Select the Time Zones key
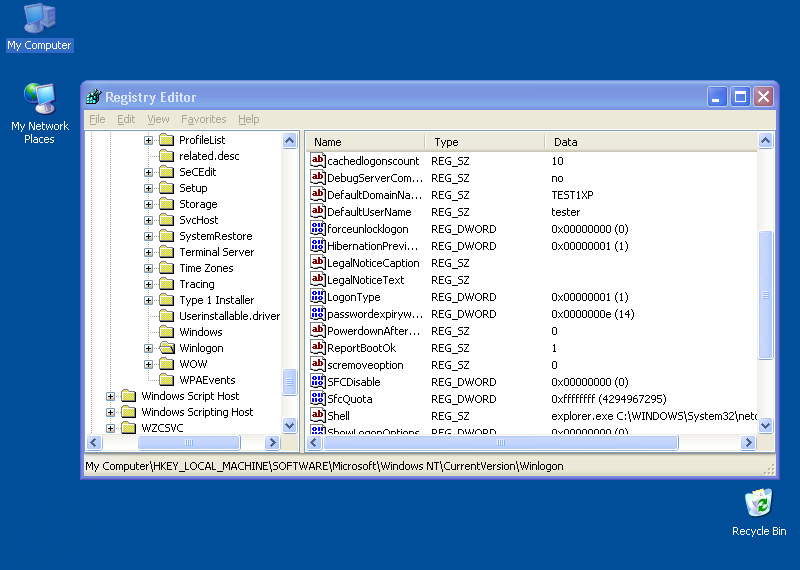This screenshot has height=570, width=800. [206, 268]
